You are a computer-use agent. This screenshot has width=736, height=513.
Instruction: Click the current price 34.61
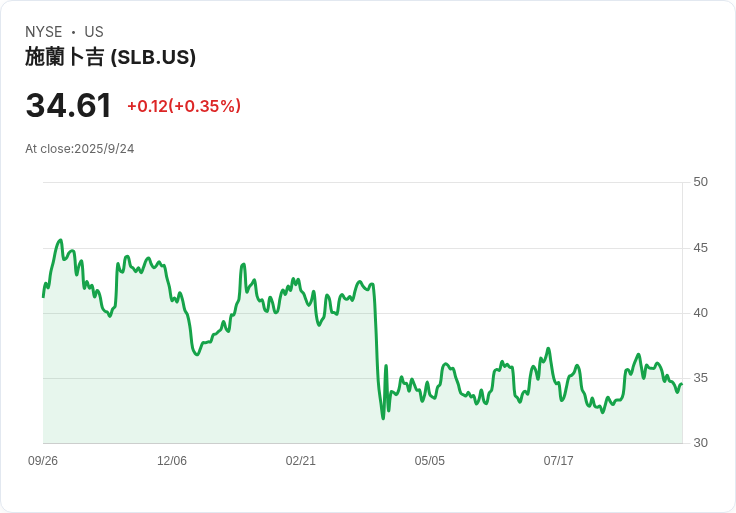[x=68, y=106]
